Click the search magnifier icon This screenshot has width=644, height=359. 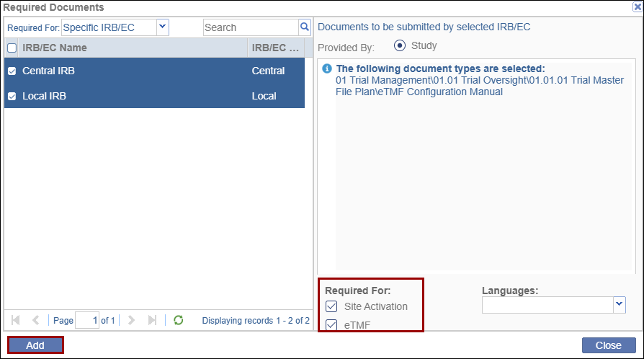pyautogui.click(x=305, y=27)
